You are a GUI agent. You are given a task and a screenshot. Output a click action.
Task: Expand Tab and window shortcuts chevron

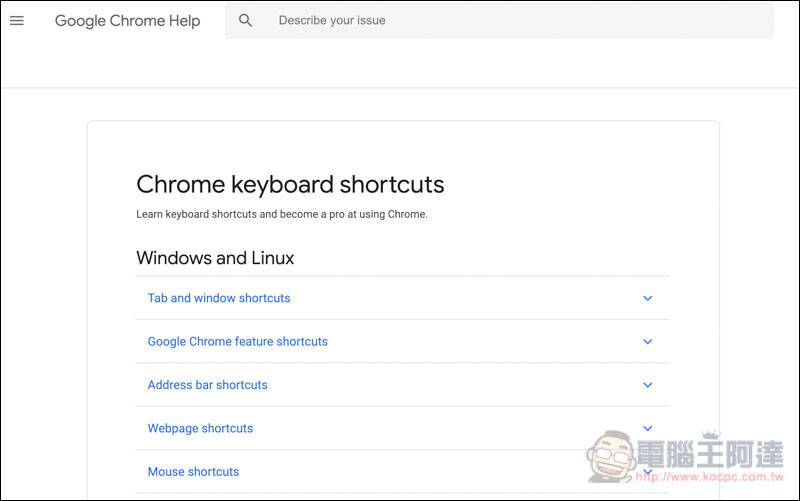tap(647, 298)
